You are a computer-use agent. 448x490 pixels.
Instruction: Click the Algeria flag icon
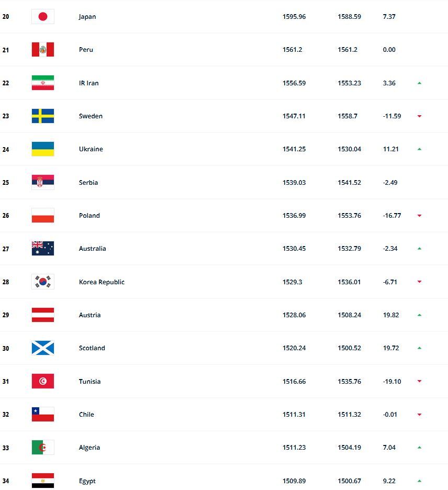pos(43,448)
